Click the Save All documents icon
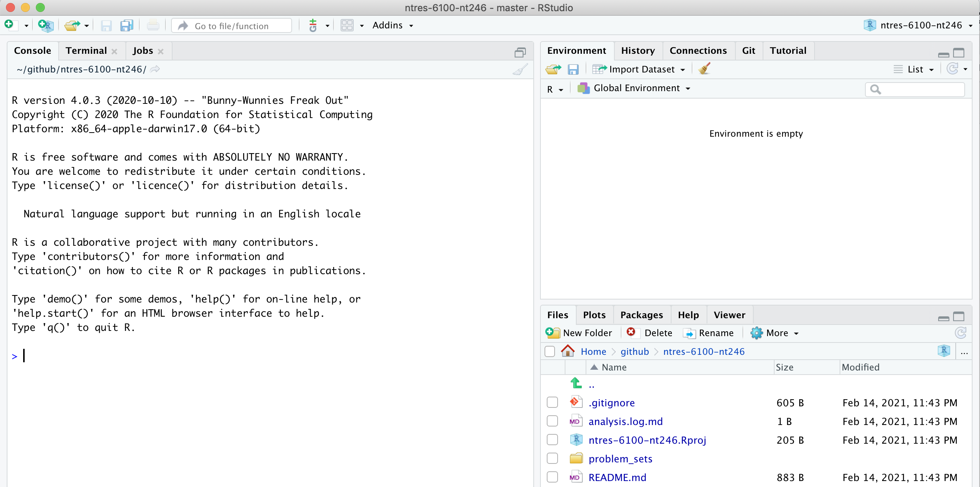980x487 pixels. tap(127, 25)
